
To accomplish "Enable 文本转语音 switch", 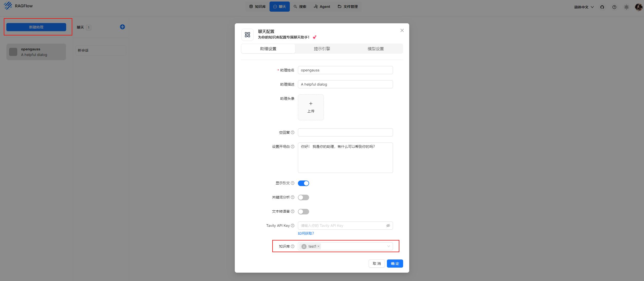I will coord(303,212).
